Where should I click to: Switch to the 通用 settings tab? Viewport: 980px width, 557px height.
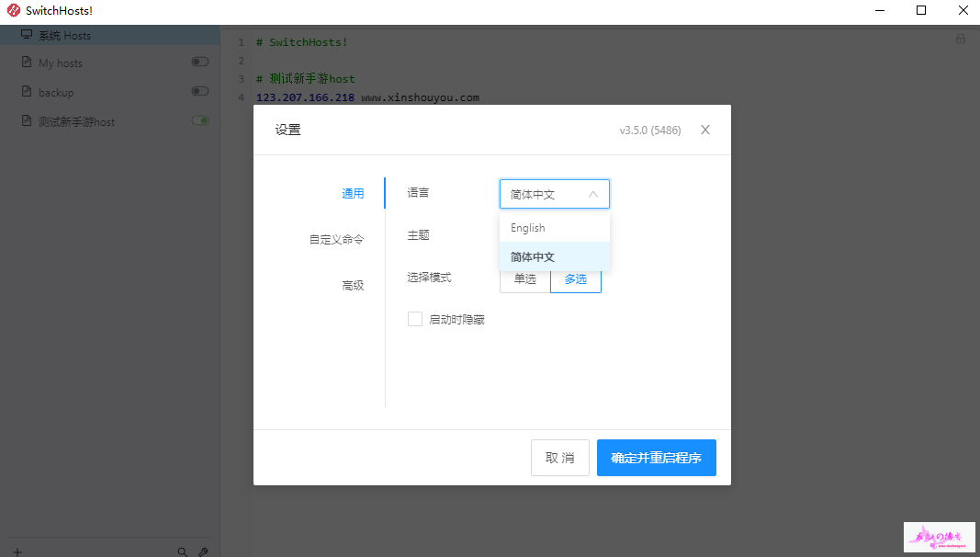click(353, 193)
